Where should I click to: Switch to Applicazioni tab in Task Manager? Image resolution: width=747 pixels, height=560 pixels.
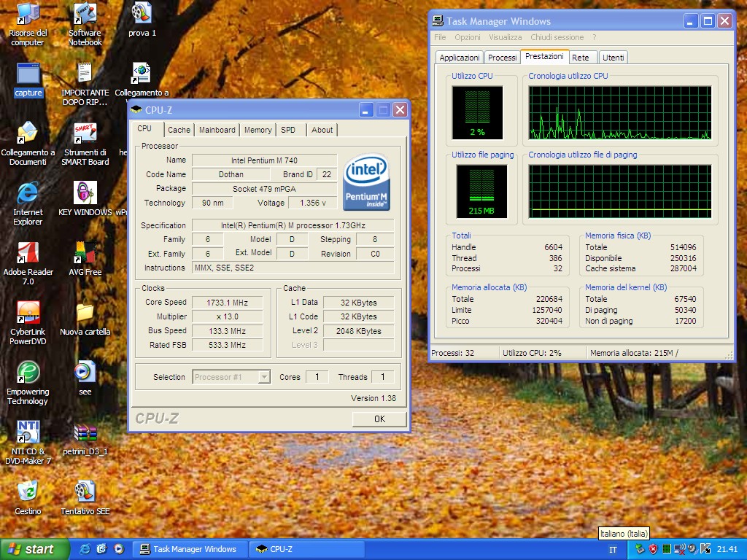coord(460,58)
